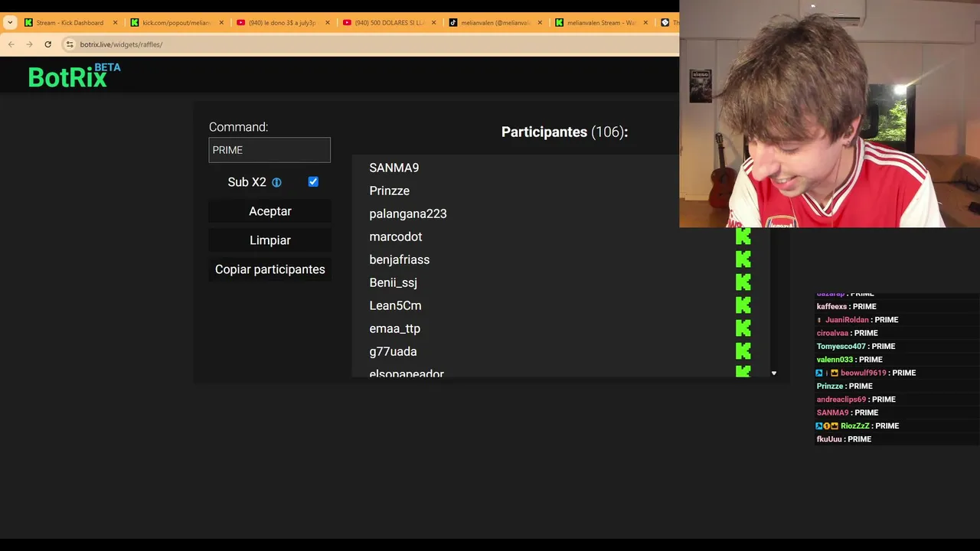This screenshot has width=980, height=551.
Task: Click Prinzze username in chat
Action: (x=830, y=386)
